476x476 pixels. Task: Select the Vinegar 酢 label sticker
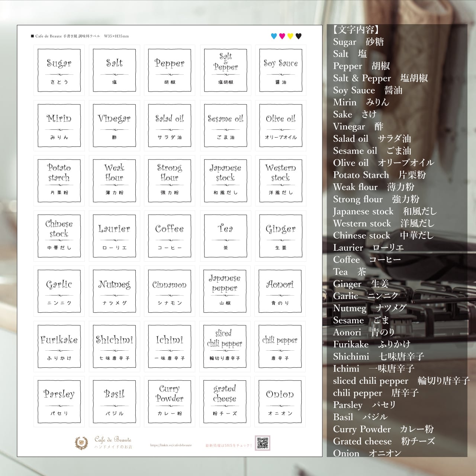click(115, 126)
